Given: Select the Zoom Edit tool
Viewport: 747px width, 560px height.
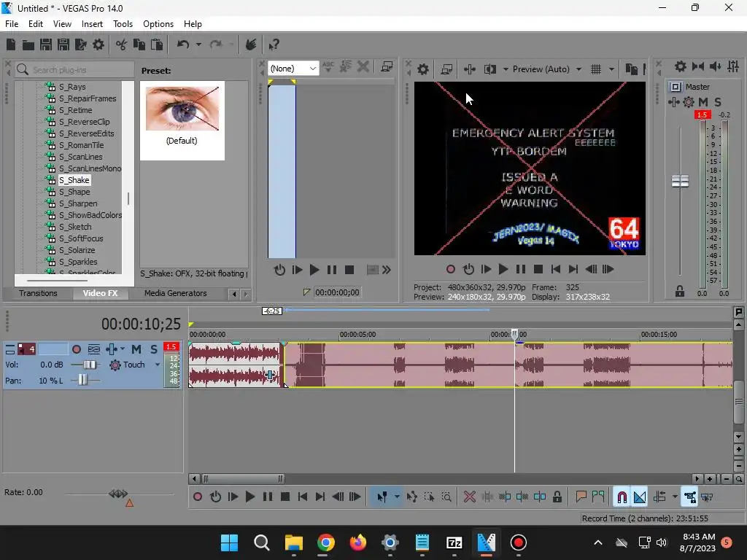Looking at the screenshot, I should point(446,497).
